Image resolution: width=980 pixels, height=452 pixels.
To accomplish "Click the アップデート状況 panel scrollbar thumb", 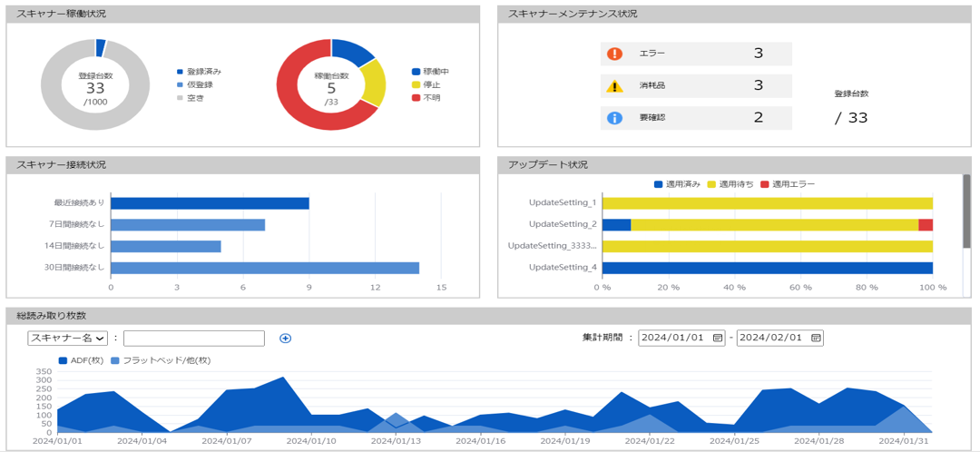I will point(966,211).
